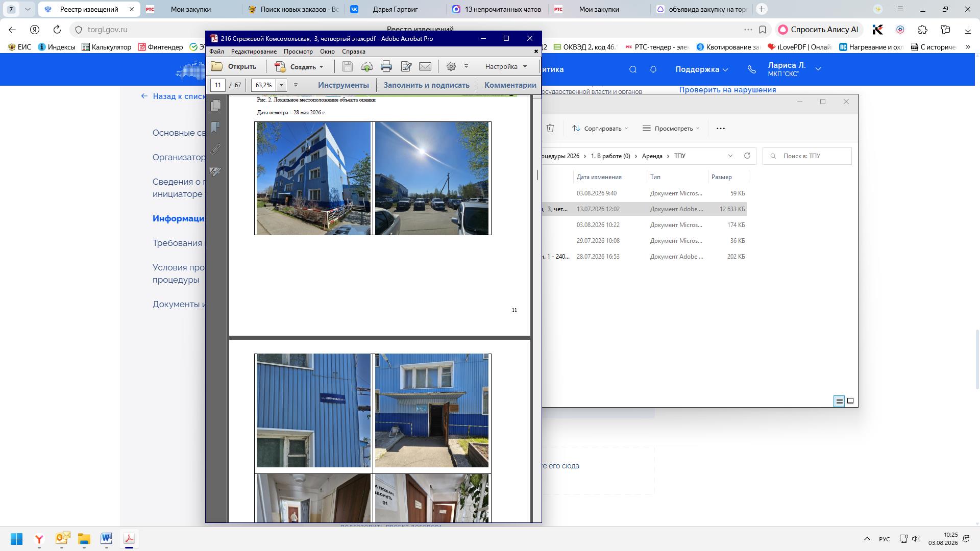The height and width of the screenshot is (551, 980).
Task: Open the Создать dropdown arrow in Acrobat
Action: click(x=322, y=67)
